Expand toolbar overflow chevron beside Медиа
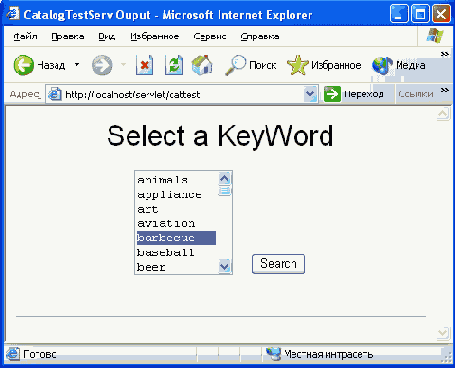The height and width of the screenshot is (368, 455). (445, 54)
